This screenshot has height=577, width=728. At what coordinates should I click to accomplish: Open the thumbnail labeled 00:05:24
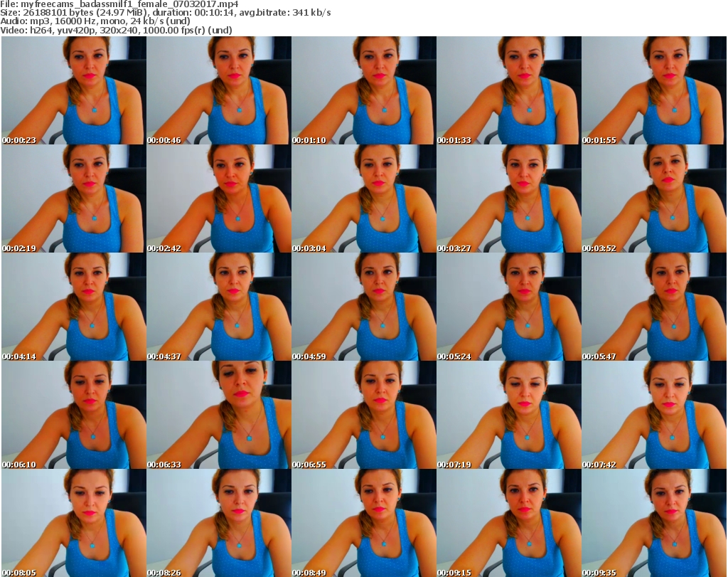(x=509, y=307)
